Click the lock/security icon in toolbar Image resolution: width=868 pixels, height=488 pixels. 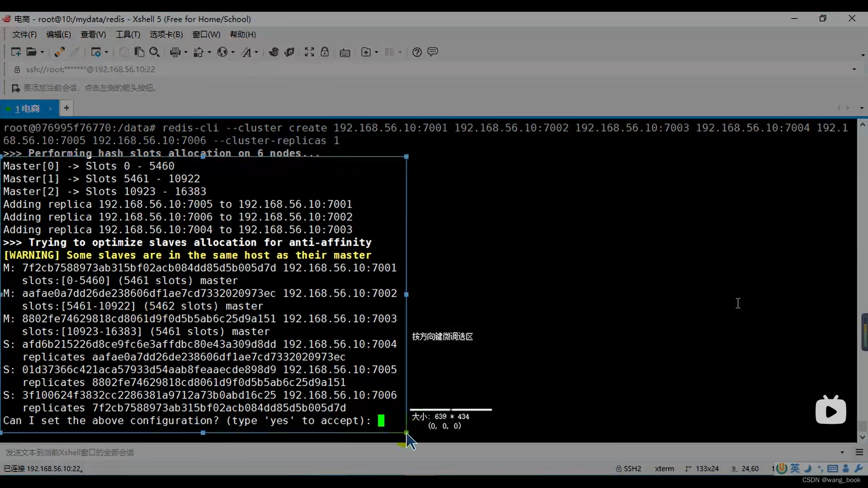coord(325,52)
